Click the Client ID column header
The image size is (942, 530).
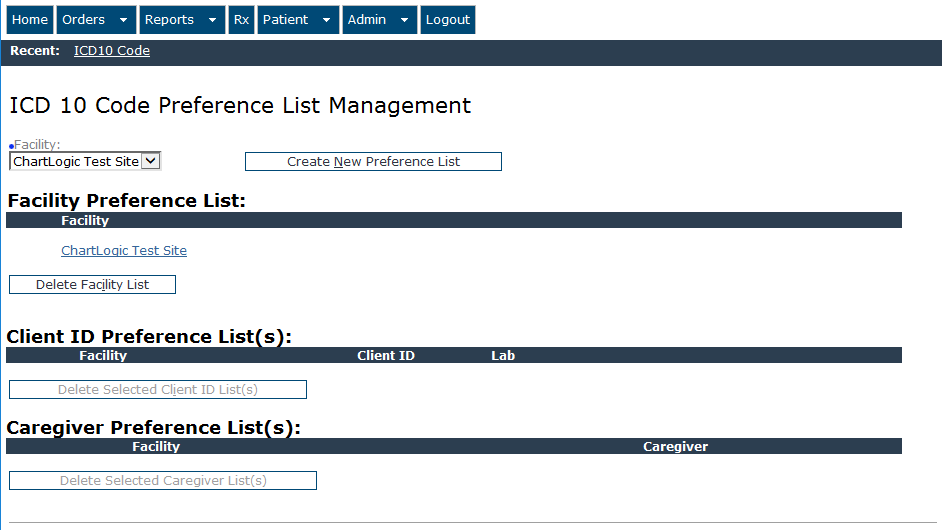click(386, 355)
